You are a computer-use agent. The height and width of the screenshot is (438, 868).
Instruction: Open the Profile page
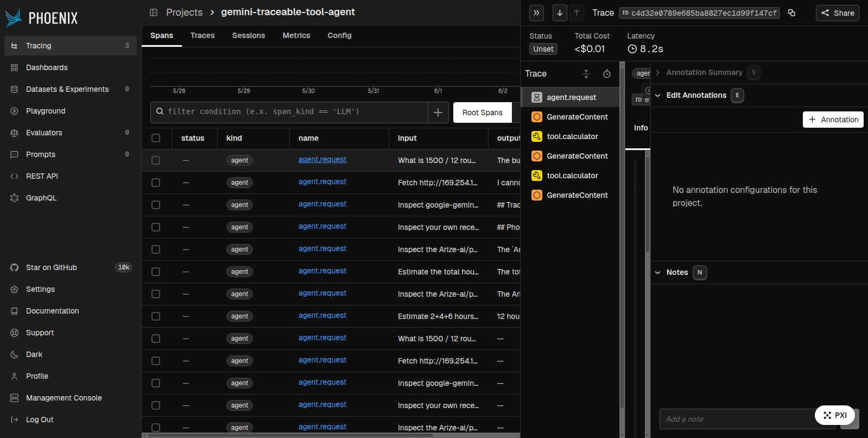(x=71, y=376)
